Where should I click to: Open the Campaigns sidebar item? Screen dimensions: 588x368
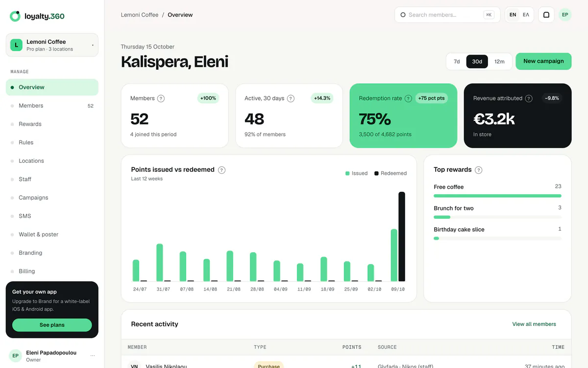(x=52, y=198)
